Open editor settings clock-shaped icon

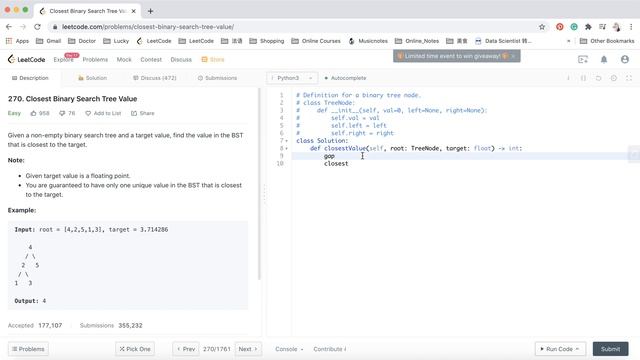click(613, 78)
